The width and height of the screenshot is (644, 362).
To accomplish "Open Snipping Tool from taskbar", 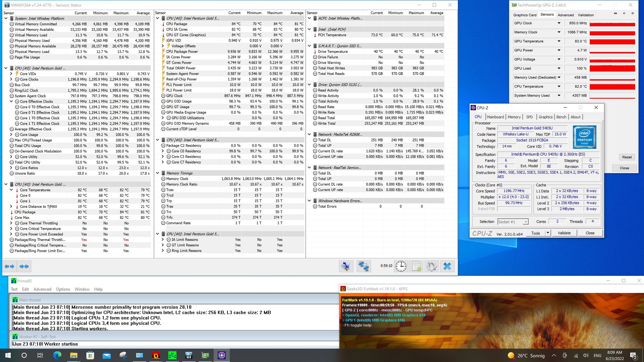I will [123, 355].
